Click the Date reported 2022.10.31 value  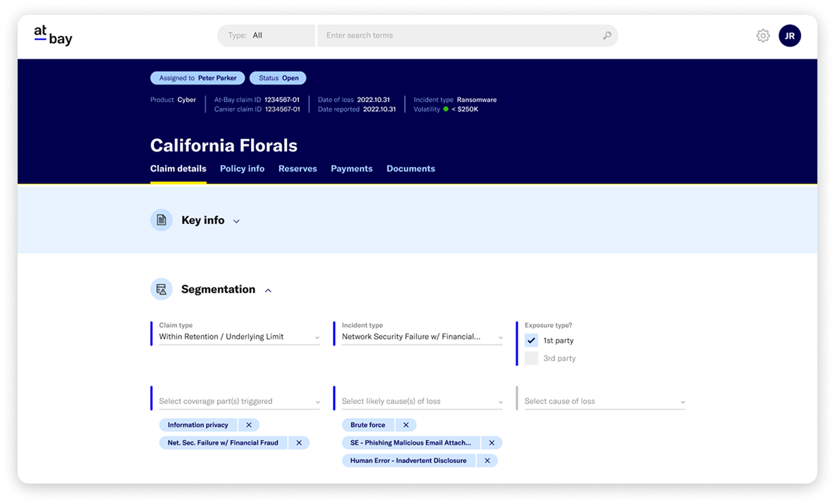point(379,109)
